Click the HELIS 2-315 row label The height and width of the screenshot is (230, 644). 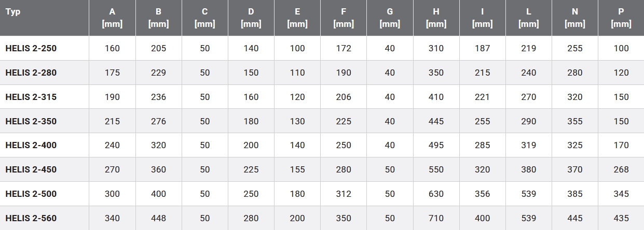(x=31, y=97)
